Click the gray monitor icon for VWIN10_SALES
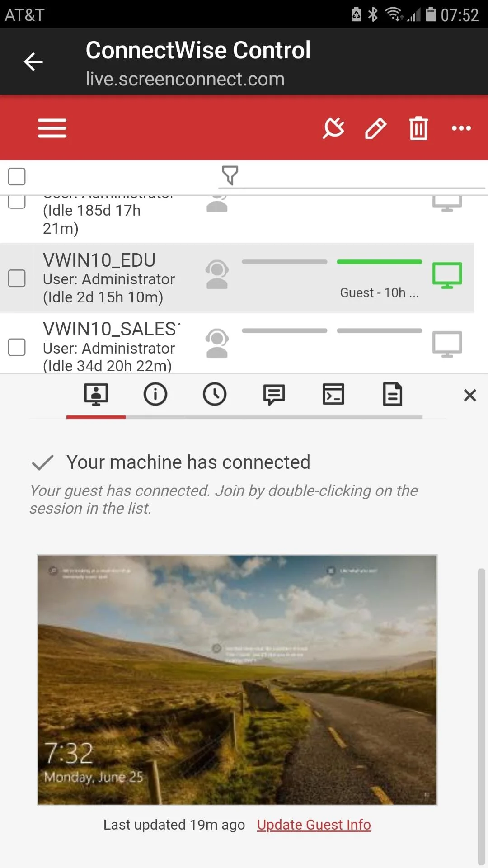The image size is (488, 868). tap(447, 344)
